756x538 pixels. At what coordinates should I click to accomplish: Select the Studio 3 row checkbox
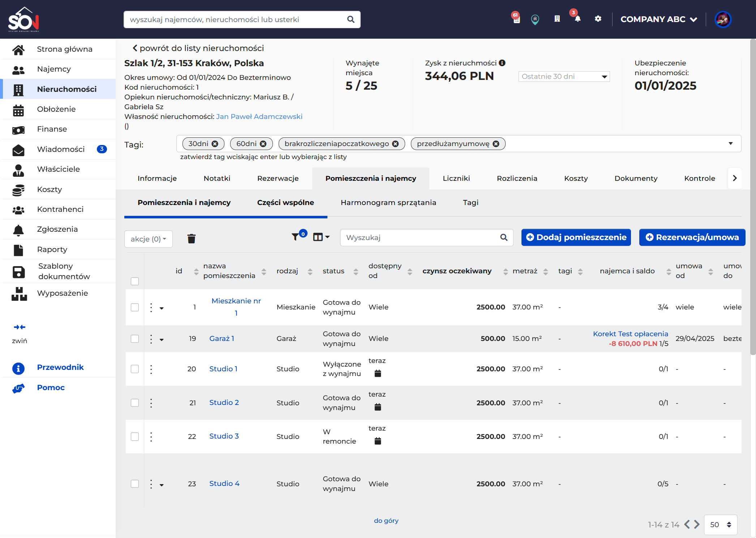coord(135,436)
